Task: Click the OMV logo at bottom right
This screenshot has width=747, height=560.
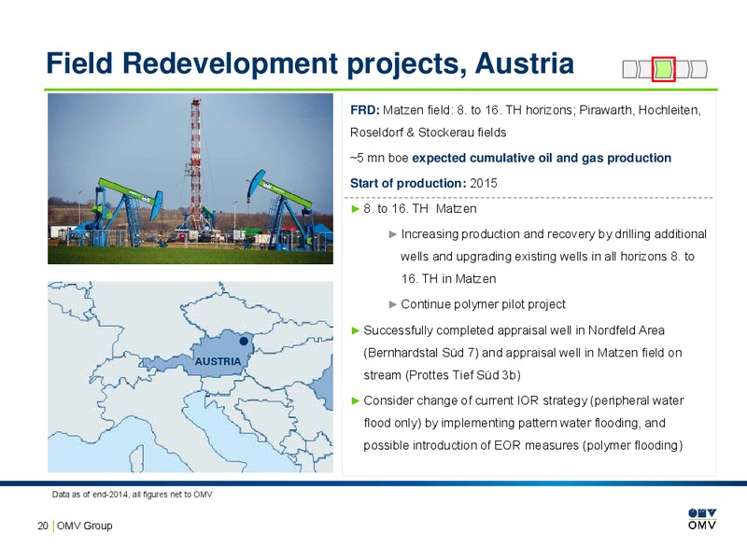Action: 702,519
